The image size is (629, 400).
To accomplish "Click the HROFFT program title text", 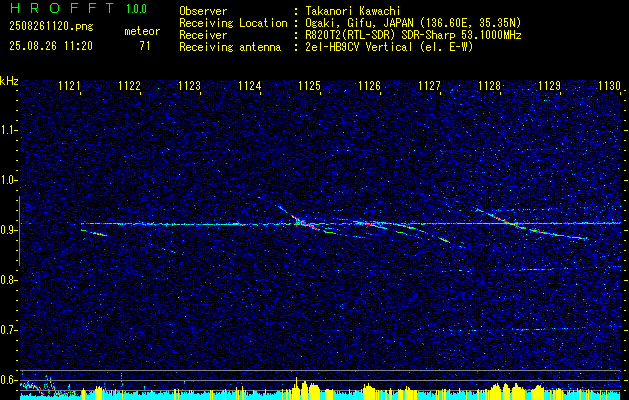I will [63, 8].
